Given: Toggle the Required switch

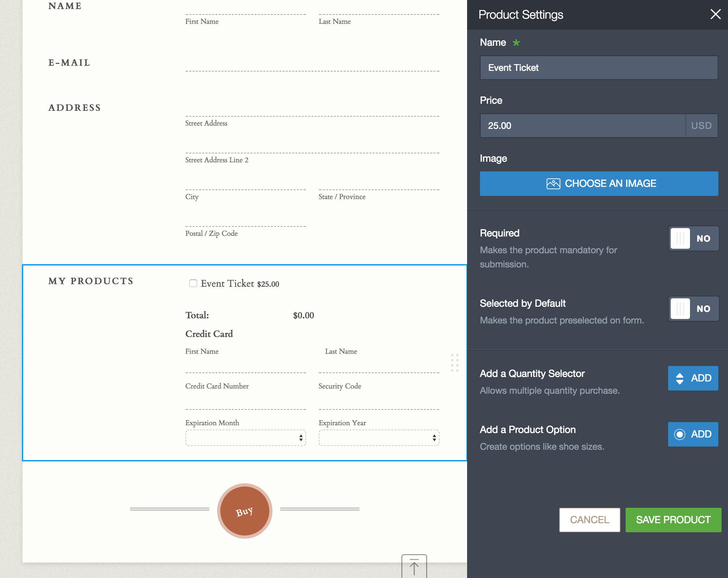Looking at the screenshot, I should coord(693,238).
